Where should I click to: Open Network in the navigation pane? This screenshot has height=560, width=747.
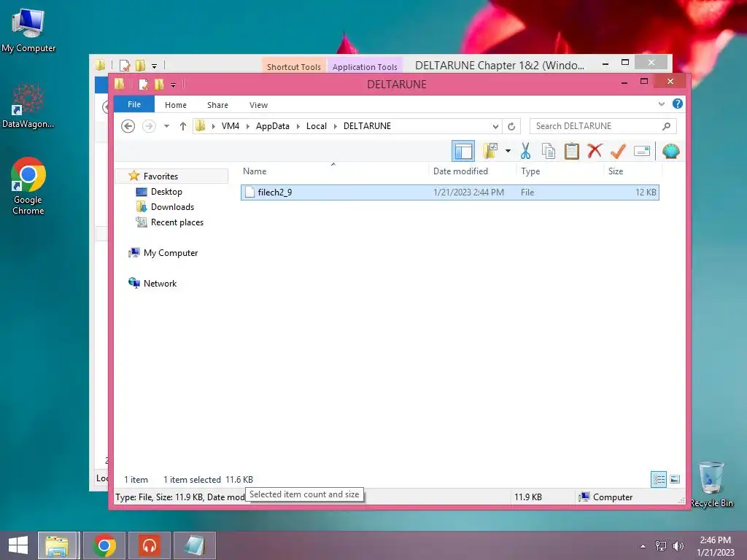click(160, 284)
